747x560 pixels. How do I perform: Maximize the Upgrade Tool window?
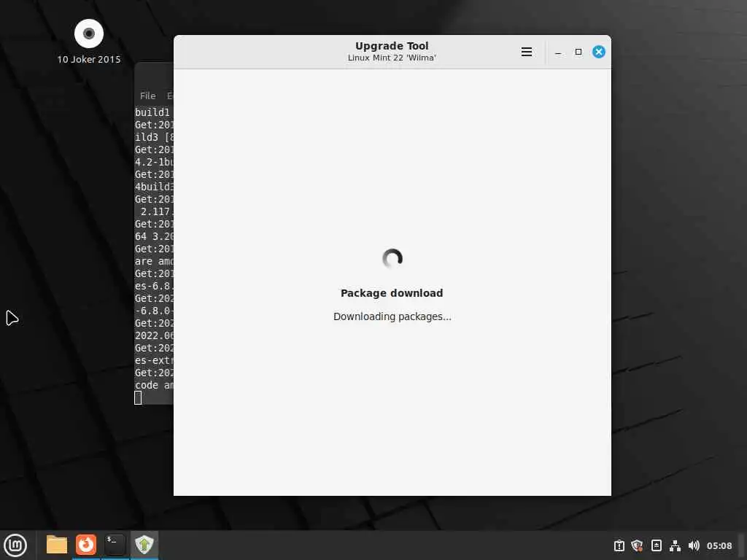click(578, 52)
